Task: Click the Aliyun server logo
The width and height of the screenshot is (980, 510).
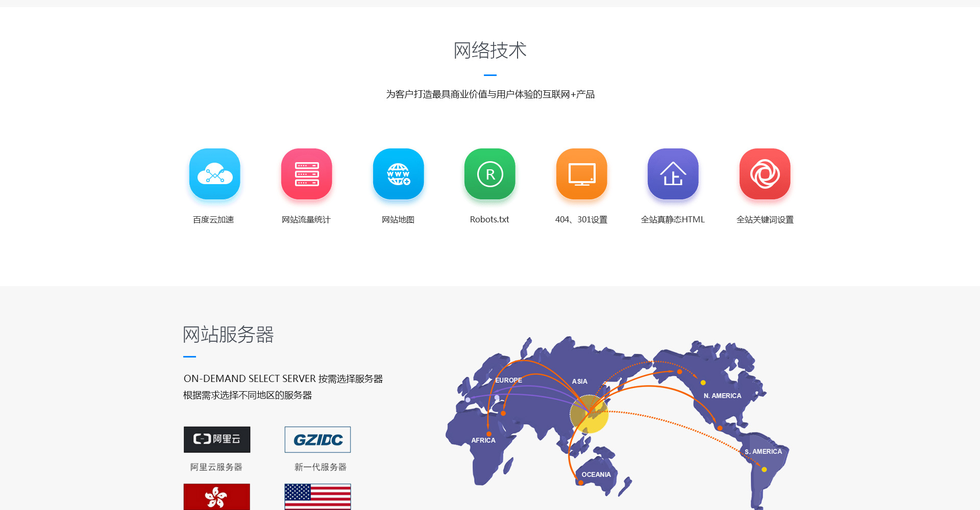Action: tap(217, 439)
